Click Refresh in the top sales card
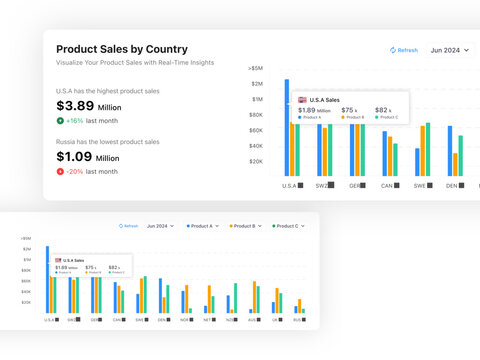 click(404, 50)
